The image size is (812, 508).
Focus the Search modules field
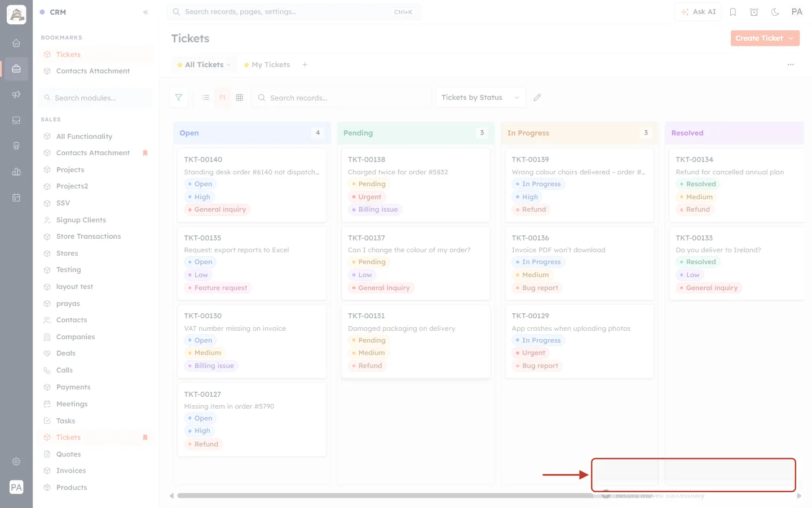tap(97, 98)
